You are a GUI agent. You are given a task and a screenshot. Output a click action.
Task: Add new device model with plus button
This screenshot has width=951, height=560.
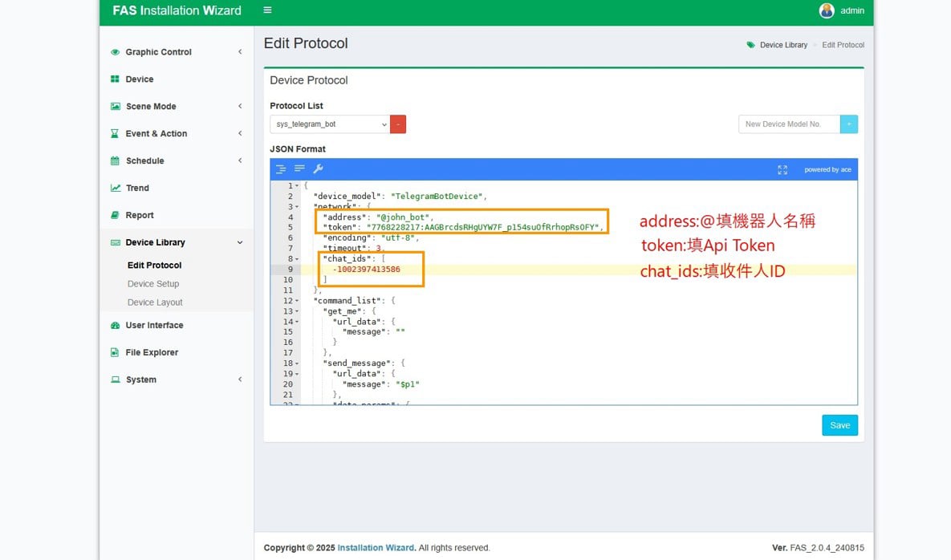tap(849, 124)
